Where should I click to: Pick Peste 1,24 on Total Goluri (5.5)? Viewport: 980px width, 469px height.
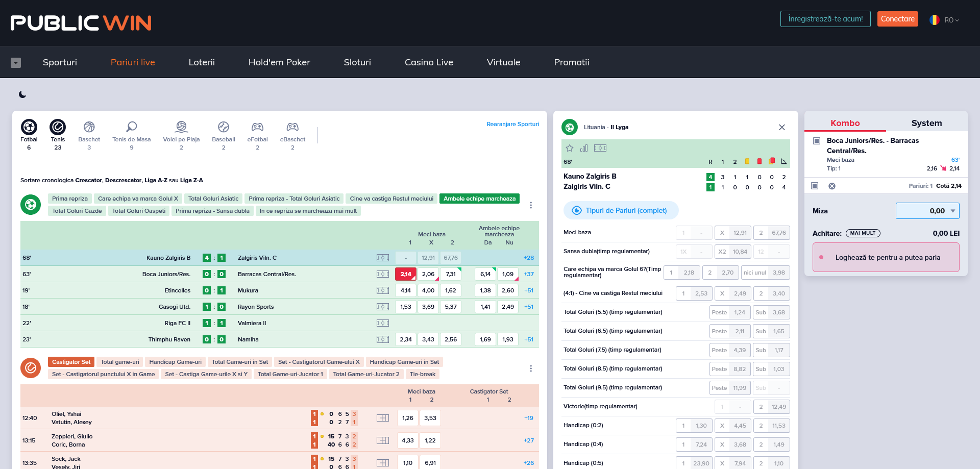[730, 312]
